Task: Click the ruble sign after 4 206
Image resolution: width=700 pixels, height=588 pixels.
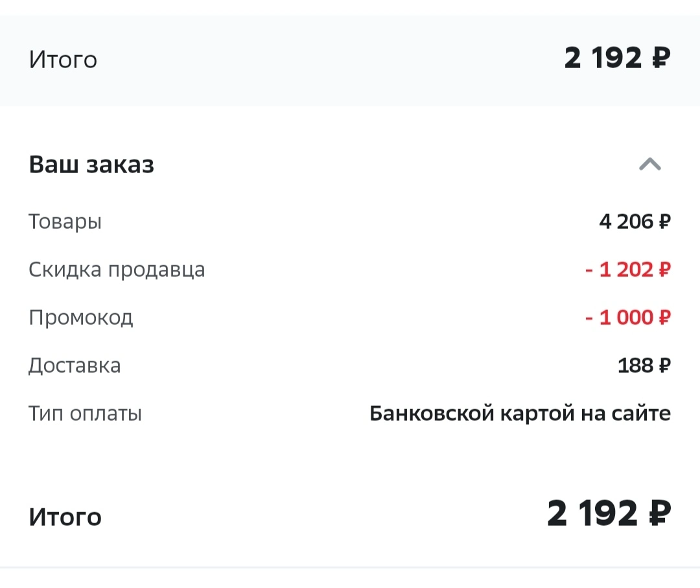Action: pyautogui.click(x=664, y=222)
